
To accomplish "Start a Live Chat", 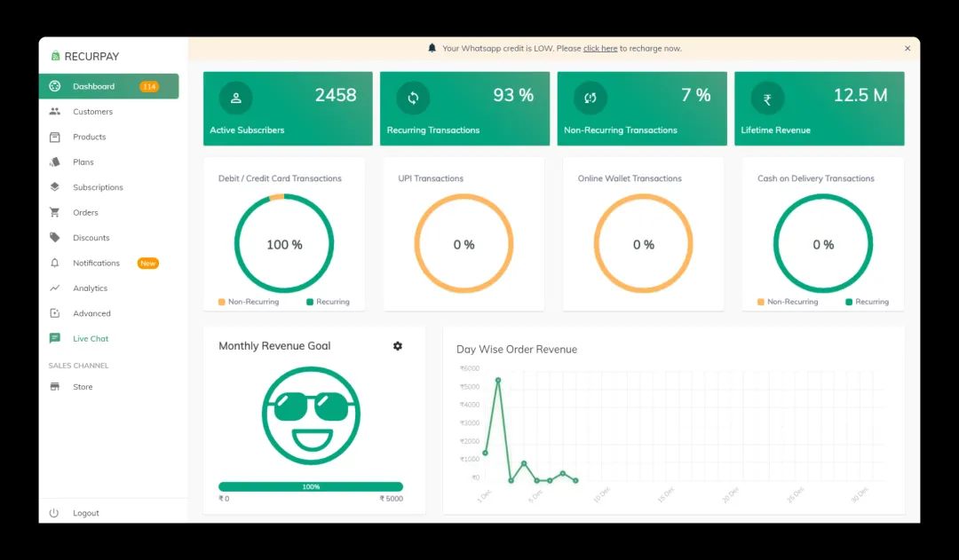I will [x=91, y=338].
